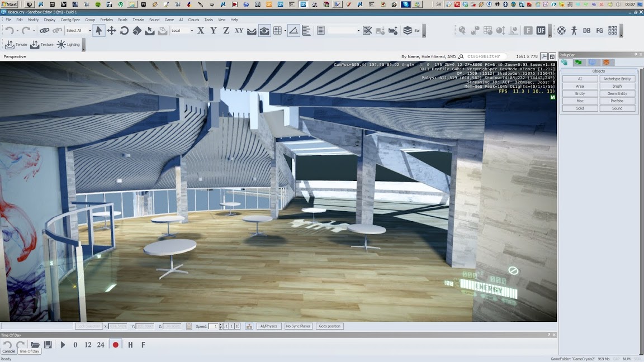
Task: Click the Lighting tool button
Action: (68, 45)
